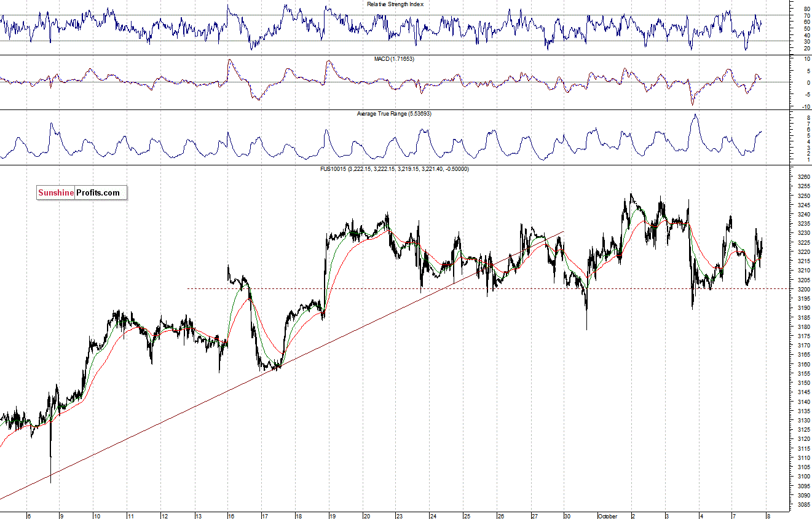Click the 19 label on date axis
The height and width of the screenshot is (519, 812).
pyautogui.click(x=332, y=516)
